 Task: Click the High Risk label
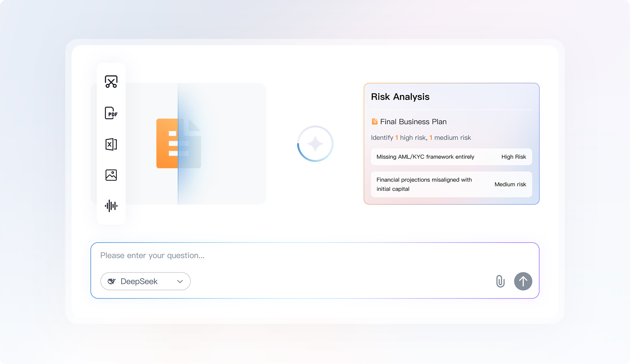[x=513, y=157]
